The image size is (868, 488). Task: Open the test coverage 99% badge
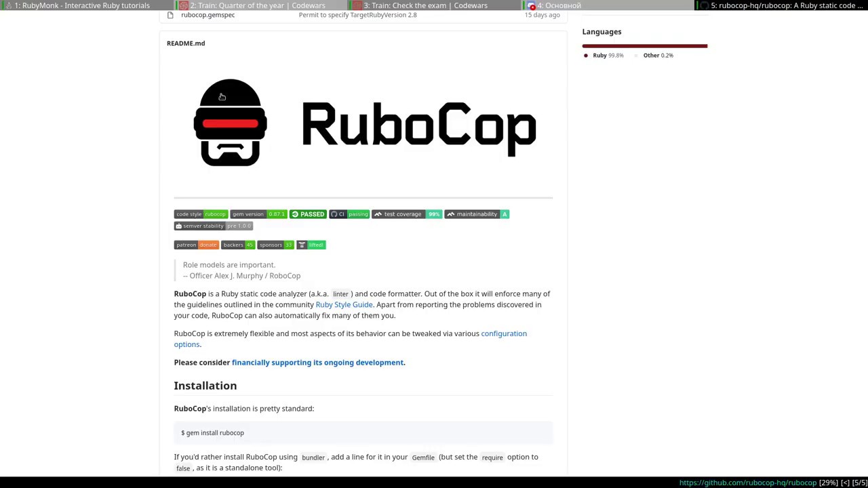tap(407, 214)
